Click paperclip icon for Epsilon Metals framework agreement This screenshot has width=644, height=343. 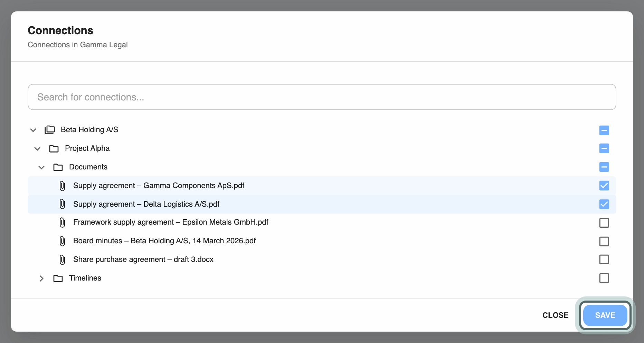pyautogui.click(x=62, y=222)
